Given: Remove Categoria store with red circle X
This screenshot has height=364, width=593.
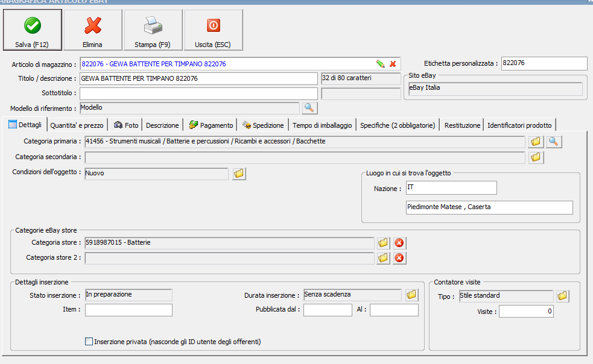Looking at the screenshot, I should click(399, 243).
